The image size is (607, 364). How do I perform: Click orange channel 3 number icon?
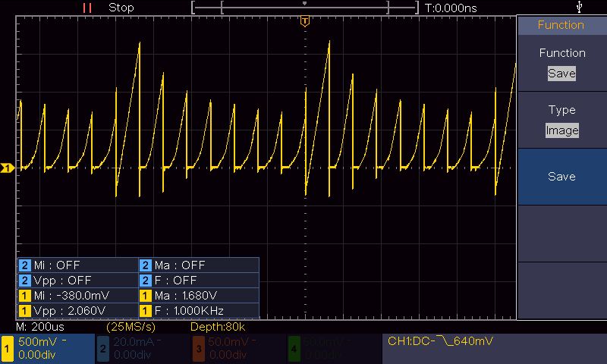[199, 349]
